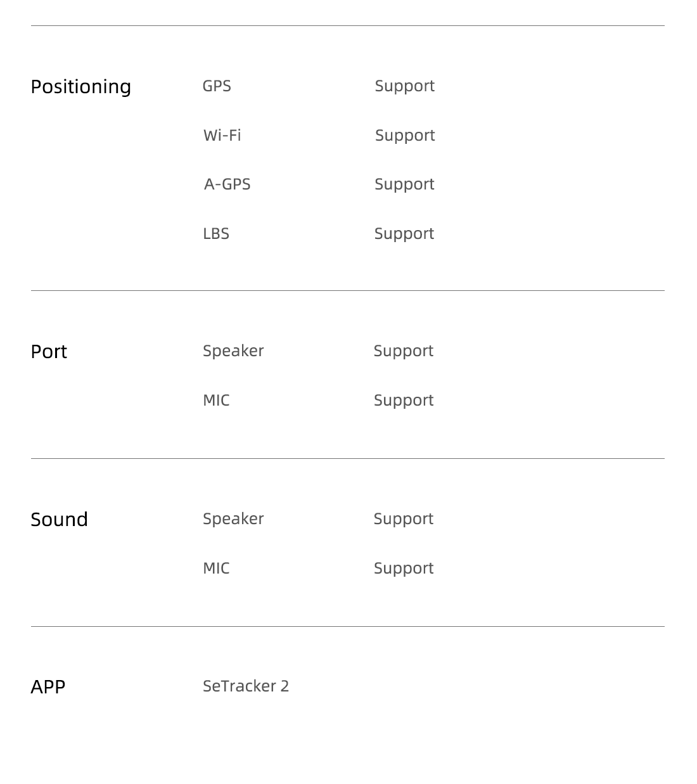This screenshot has width=697, height=784.
Task: Select the Wi-Fi row label
Action: (x=222, y=135)
